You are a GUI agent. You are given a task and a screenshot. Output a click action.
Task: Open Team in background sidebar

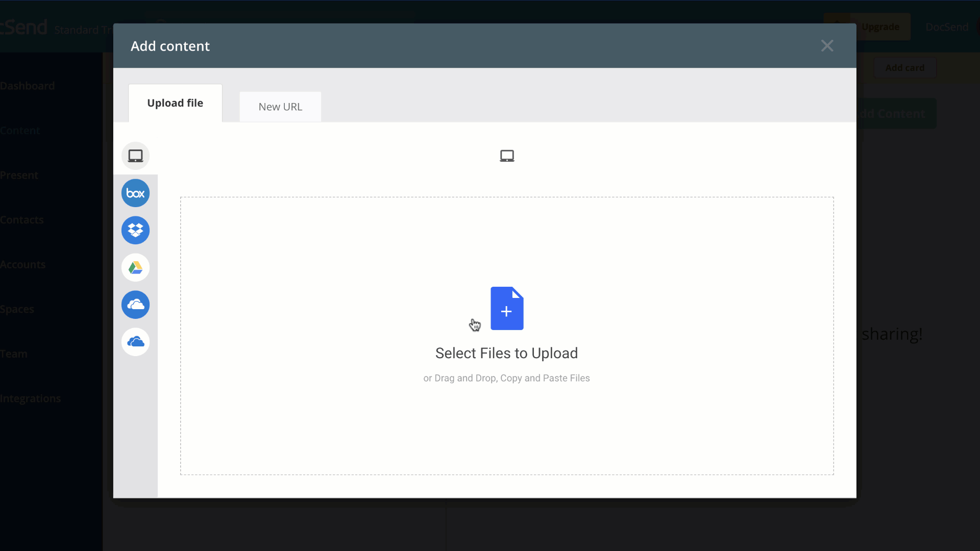(14, 354)
